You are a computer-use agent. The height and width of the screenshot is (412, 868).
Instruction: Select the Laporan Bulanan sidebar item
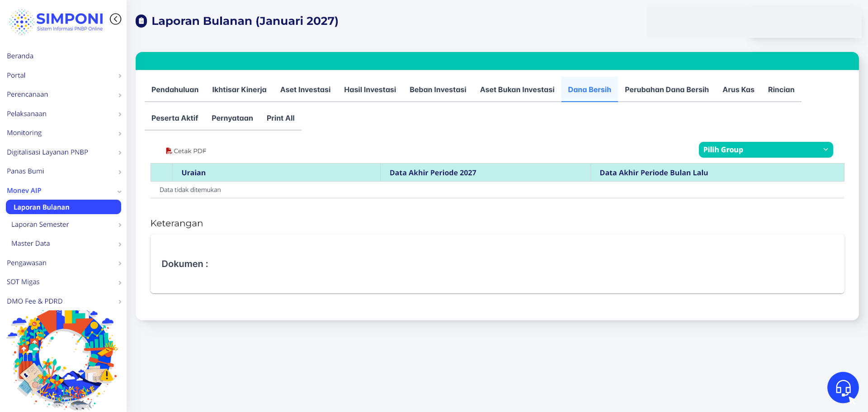63,207
